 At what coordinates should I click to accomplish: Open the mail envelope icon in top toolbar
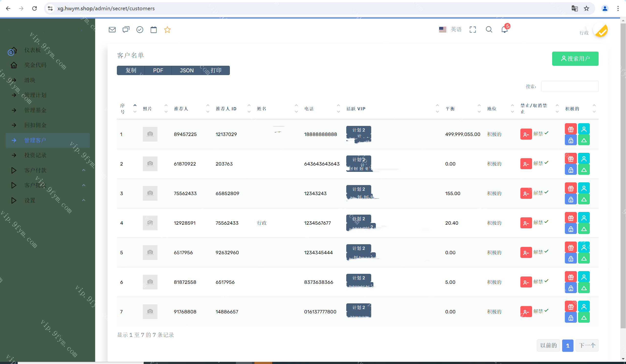[x=112, y=30]
